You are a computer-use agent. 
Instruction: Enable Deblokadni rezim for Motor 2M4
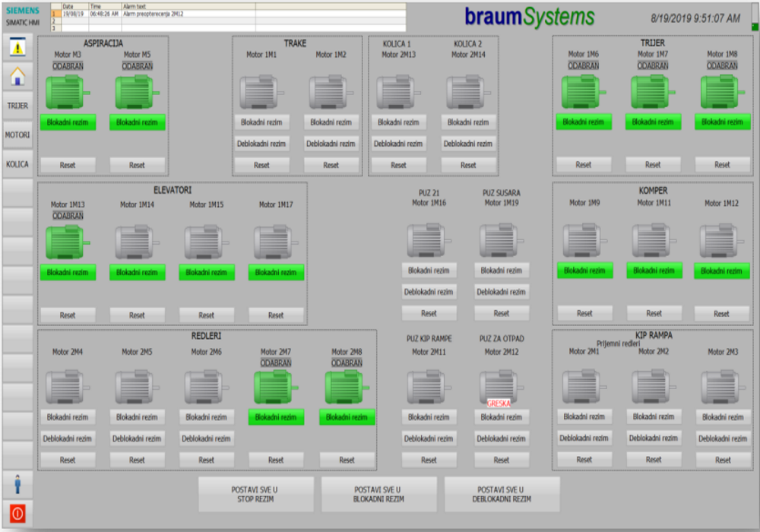(x=68, y=439)
